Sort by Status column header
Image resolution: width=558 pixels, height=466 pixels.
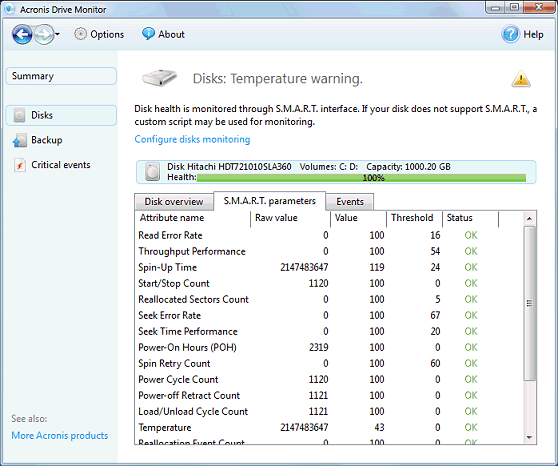pos(470,218)
